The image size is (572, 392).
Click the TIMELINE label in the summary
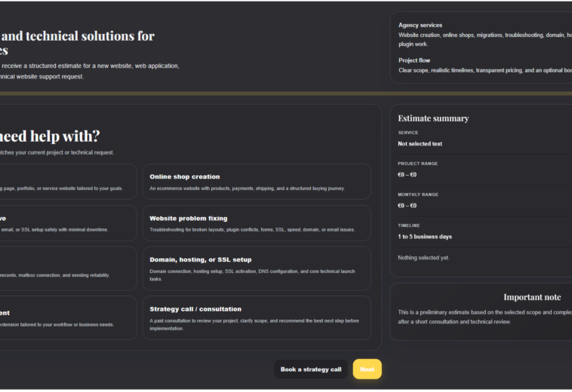coord(408,225)
